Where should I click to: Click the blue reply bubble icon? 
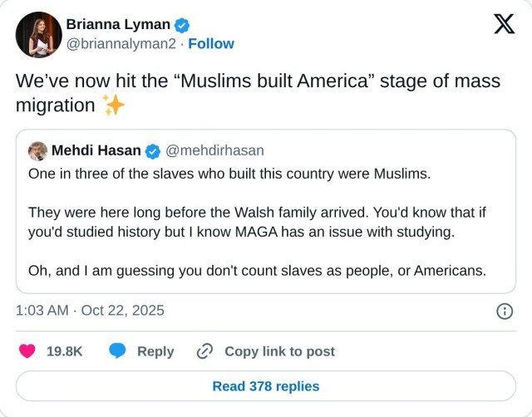point(118,351)
